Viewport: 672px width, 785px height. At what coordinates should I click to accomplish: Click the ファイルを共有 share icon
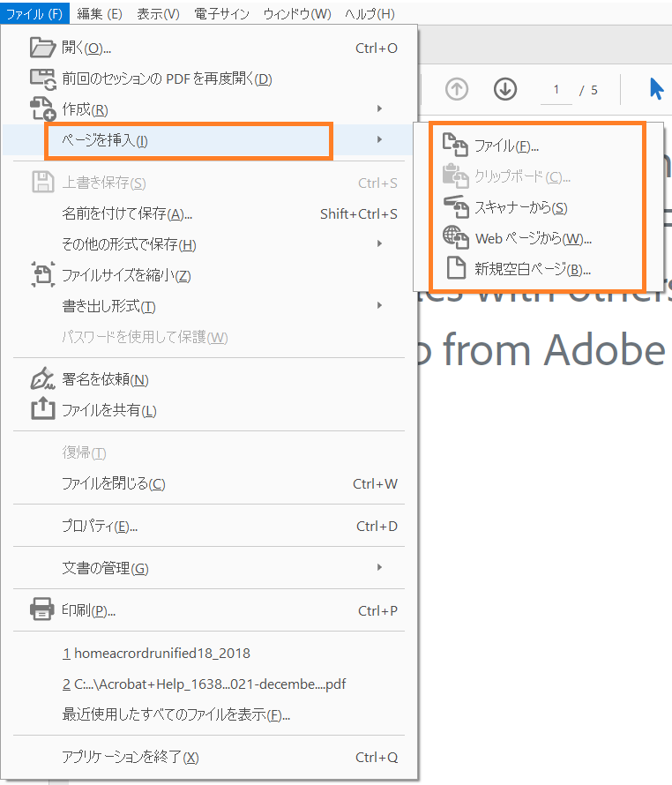[42, 408]
